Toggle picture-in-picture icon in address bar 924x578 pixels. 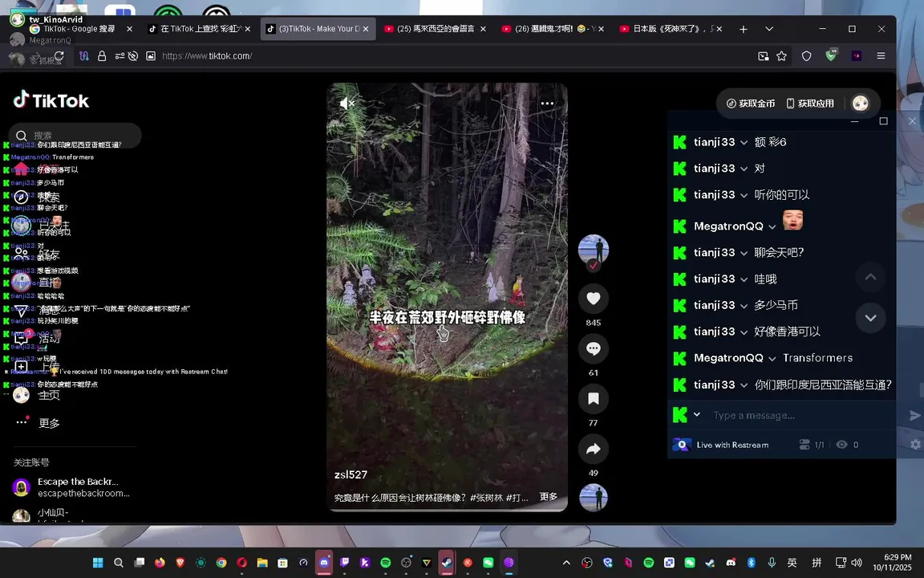coord(763,56)
